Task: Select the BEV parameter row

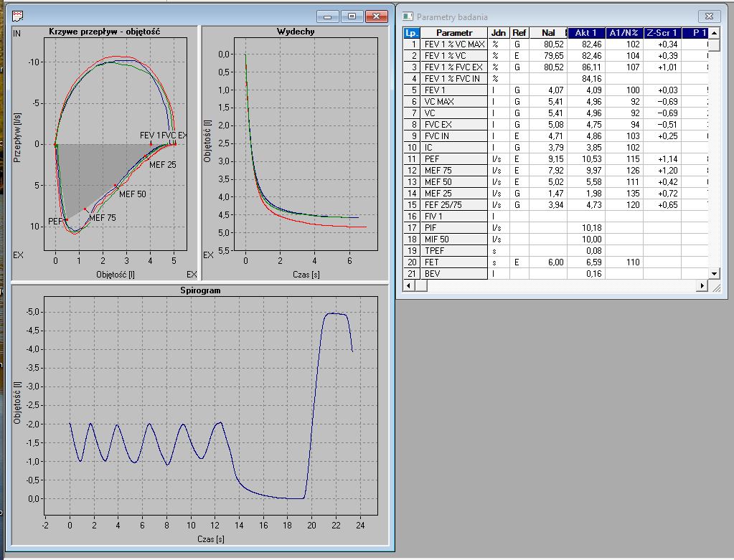Action: pyautogui.click(x=555, y=274)
